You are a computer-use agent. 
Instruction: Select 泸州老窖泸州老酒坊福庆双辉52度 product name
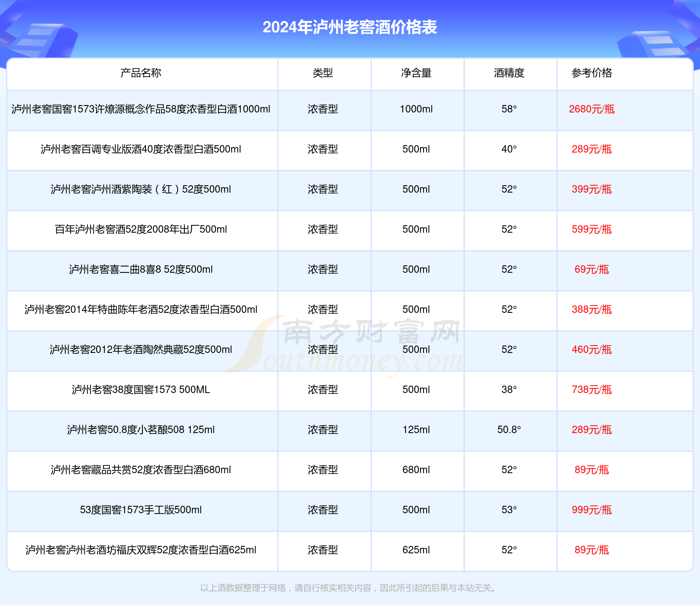pyautogui.click(x=141, y=550)
